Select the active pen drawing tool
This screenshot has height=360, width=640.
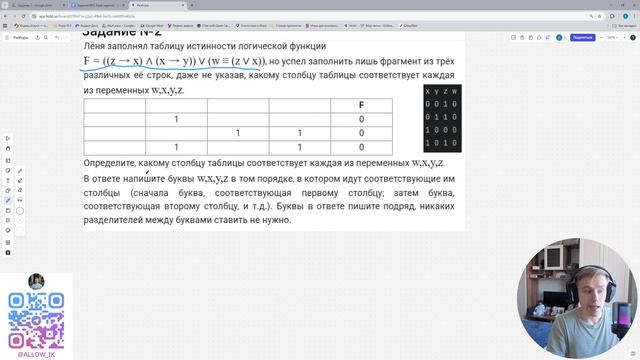point(8,200)
